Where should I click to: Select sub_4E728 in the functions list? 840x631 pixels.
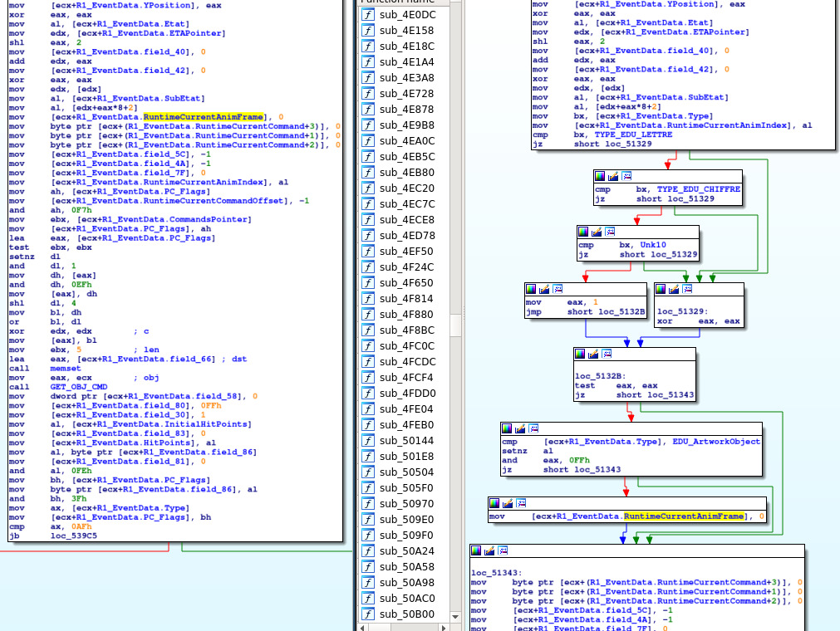click(x=406, y=94)
